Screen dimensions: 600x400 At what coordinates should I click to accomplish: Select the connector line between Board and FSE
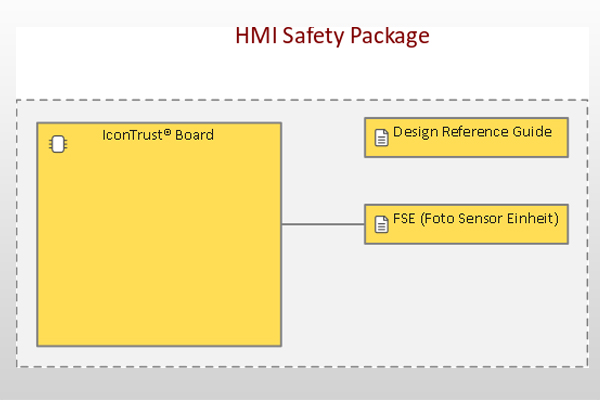click(323, 224)
